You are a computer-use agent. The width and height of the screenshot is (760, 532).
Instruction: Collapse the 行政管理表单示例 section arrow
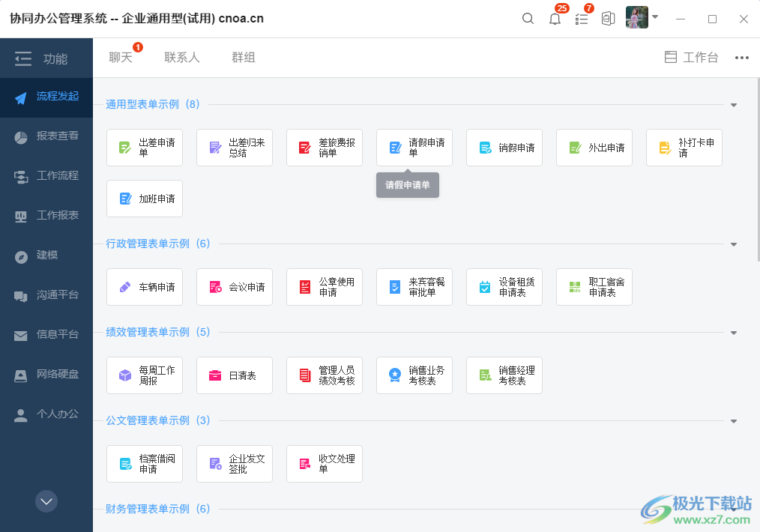pos(734,244)
